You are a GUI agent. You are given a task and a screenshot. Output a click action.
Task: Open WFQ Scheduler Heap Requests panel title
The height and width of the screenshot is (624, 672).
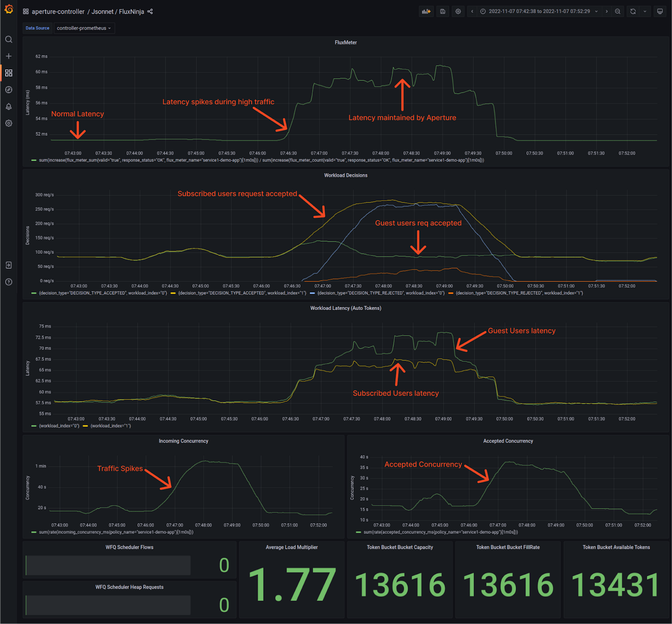[129, 587]
